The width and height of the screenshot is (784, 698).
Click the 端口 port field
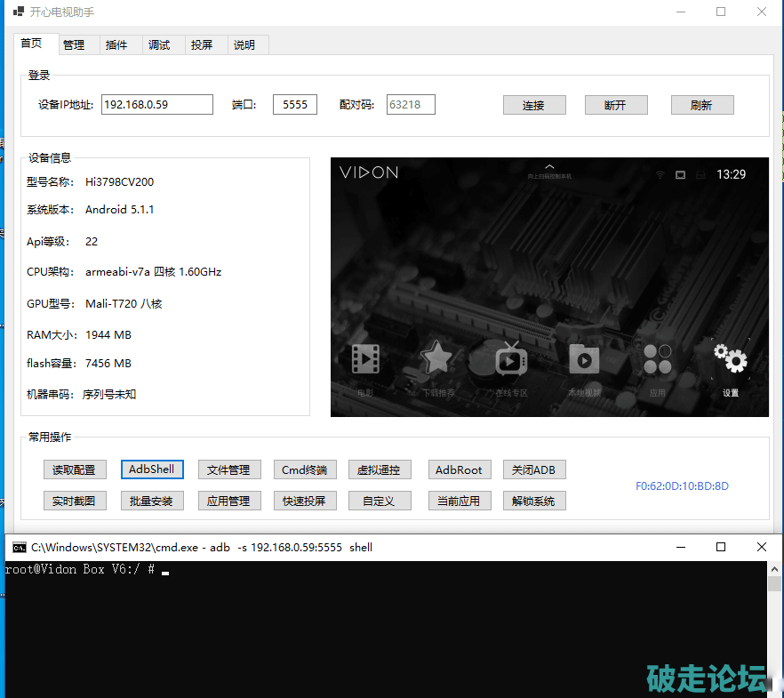click(x=294, y=105)
